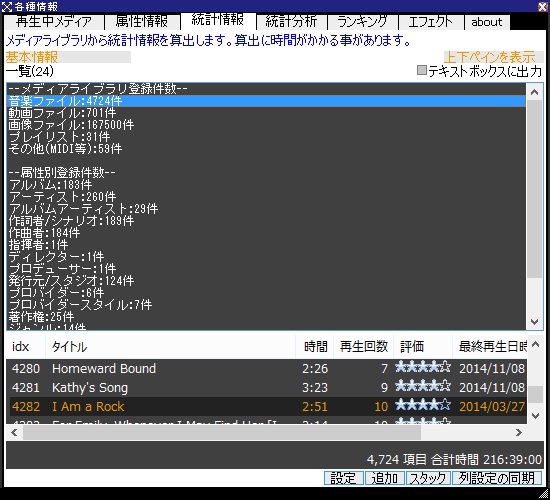Select 音楽ファイル:4724件 row
The width and height of the screenshot is (550, 500).
tap(266, 101)
